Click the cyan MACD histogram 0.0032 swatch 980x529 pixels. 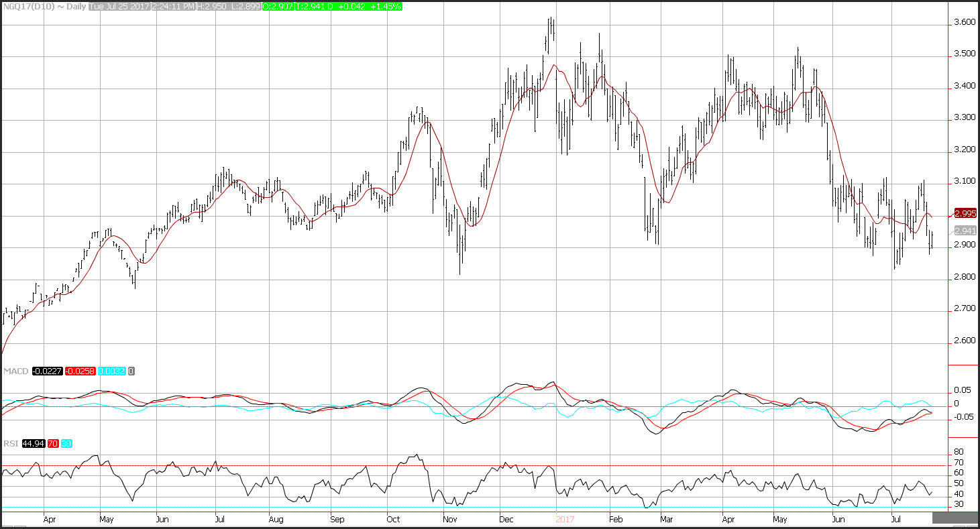pos(112,371)
